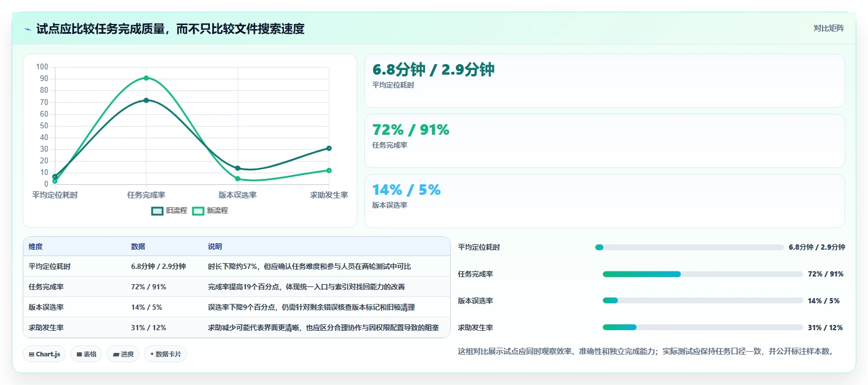The width and height of the screenshot is (868, 385).
Task: Click the 平均定位耗时 progress bar
Action: [x=690, y=247]
